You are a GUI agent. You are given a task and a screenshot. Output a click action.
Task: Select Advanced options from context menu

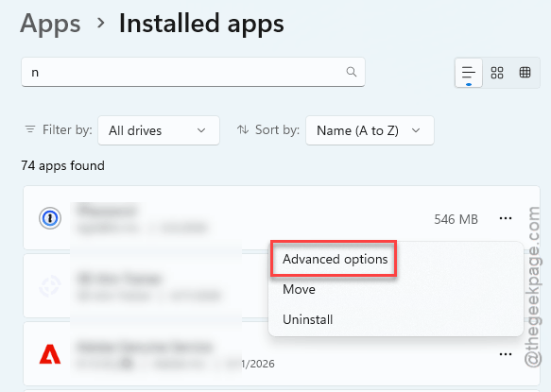click(335, 259)
